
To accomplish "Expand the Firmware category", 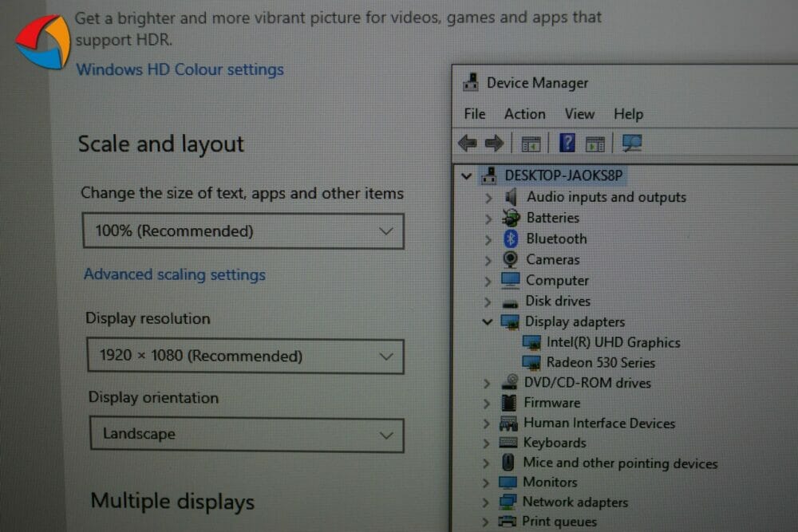I will (487, 404).
